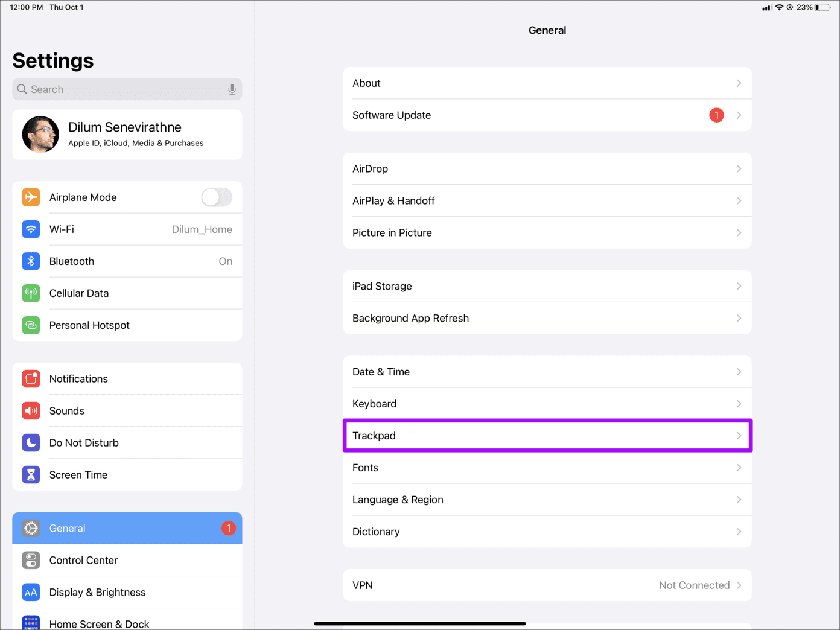Tap the microphone icon in search field
This screenshot has height=630, width=840.
coord(232,89)
